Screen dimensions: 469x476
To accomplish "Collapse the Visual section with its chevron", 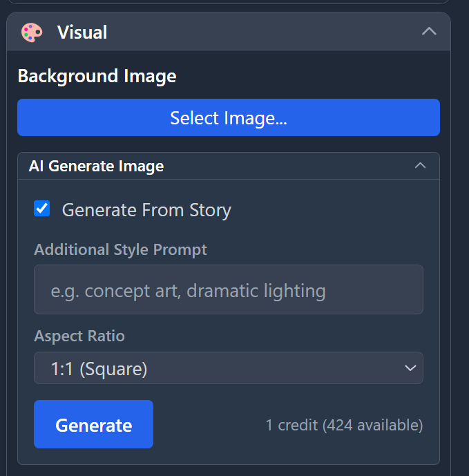I will click(x=429, y=31).
